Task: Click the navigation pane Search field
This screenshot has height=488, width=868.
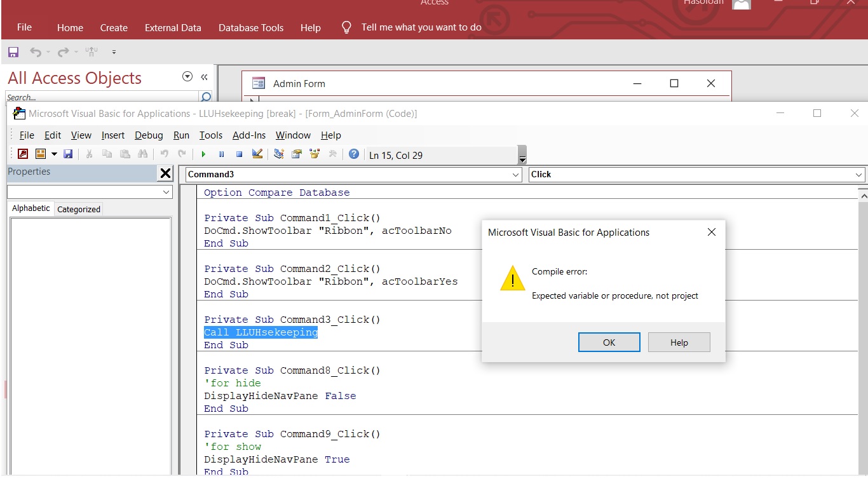Action: click(102, 97)
